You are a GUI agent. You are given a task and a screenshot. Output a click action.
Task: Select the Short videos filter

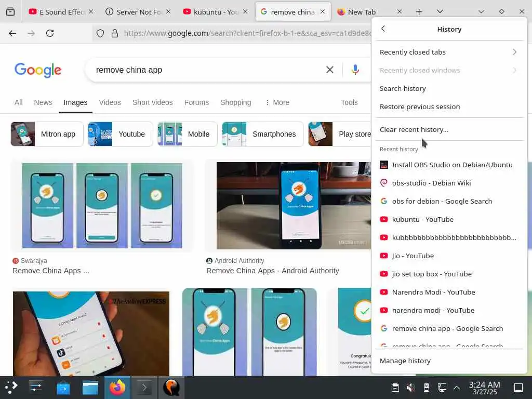(x=152, y=102)
